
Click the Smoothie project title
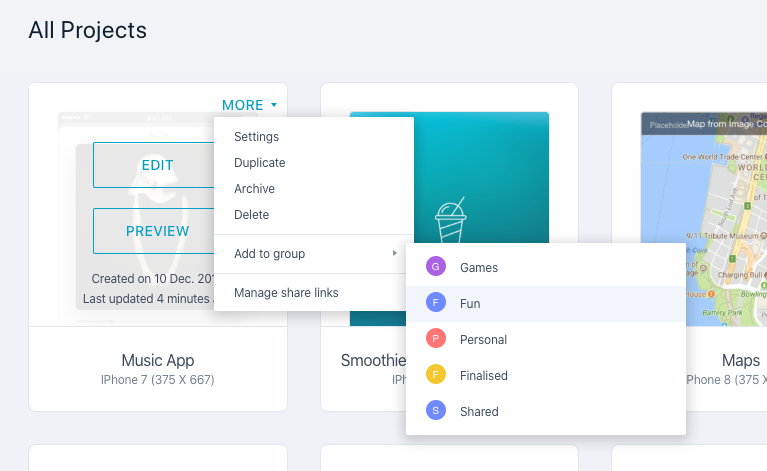pyautogui.click(x=373, y=360)
